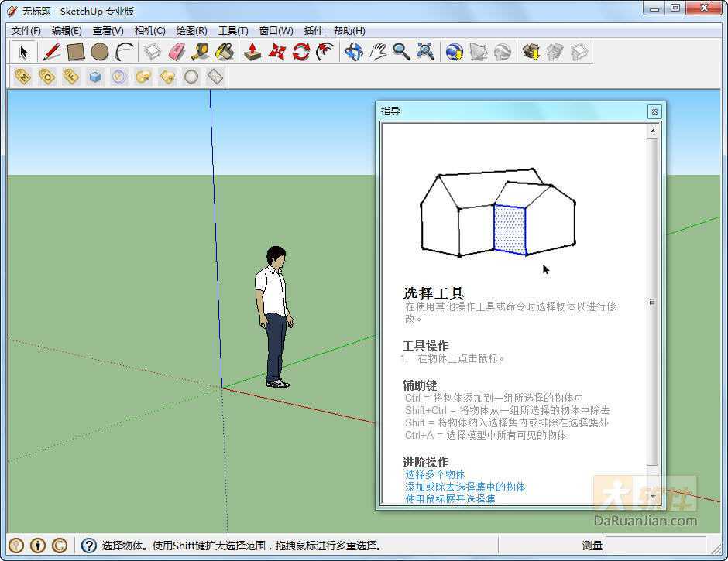Close the 指导 panel

[654, 111]
